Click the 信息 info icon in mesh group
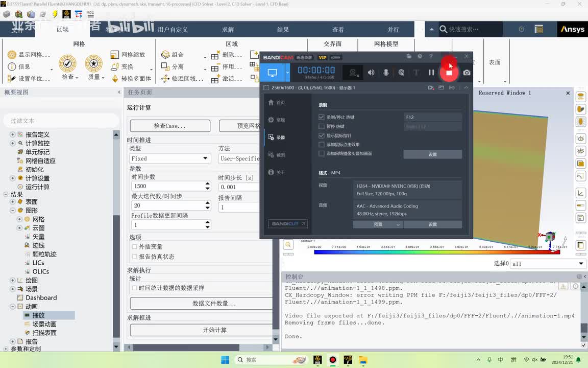This screenshot has height=368, width=588. click(x=12, y=66)
